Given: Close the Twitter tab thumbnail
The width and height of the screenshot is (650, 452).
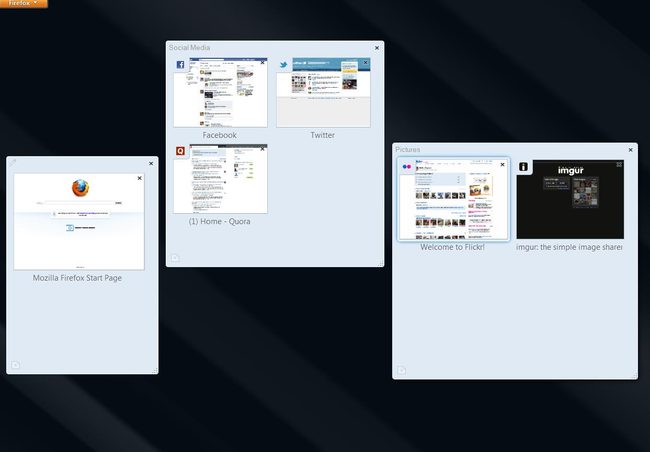Looking at the screenshot, I should pyautogui.click(x=365, y=63).
